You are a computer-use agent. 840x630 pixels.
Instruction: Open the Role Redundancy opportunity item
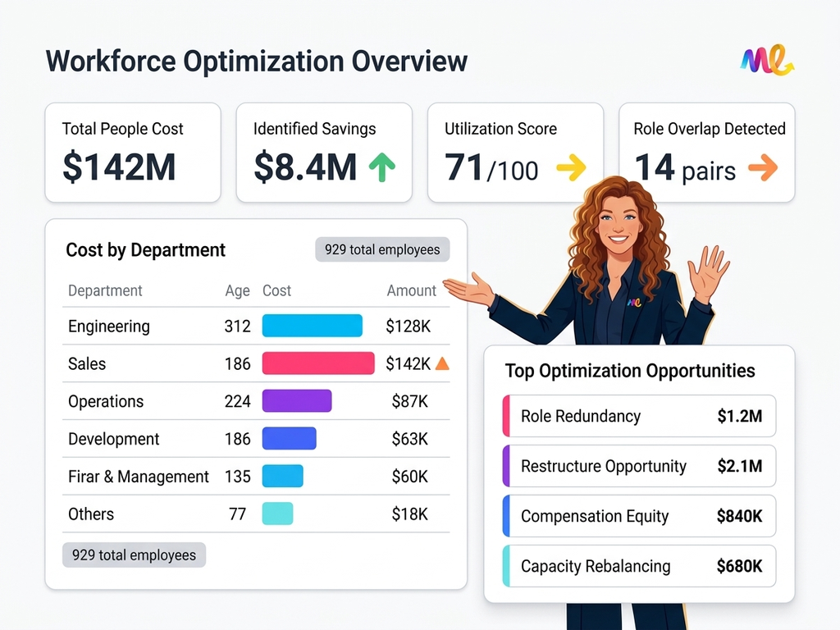638,416
